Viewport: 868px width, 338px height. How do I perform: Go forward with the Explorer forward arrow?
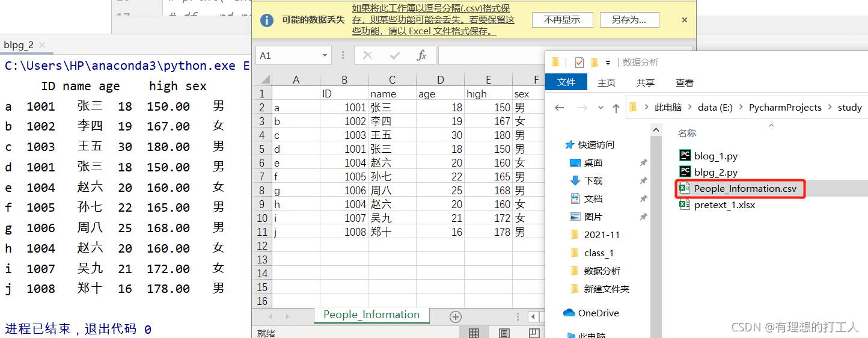(x=582, y=108)
